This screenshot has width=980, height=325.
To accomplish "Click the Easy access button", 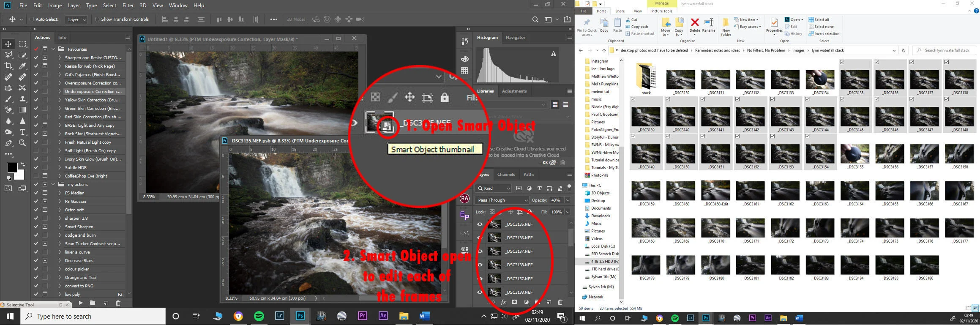I will (747, 27).
